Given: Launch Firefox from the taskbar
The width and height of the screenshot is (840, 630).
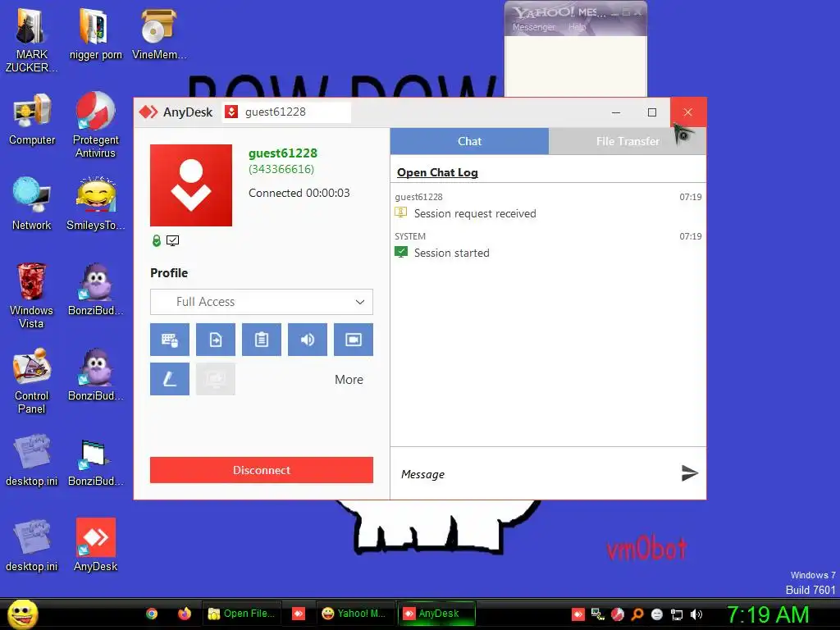Looking at the screenshot, I should tap(185, 614).
